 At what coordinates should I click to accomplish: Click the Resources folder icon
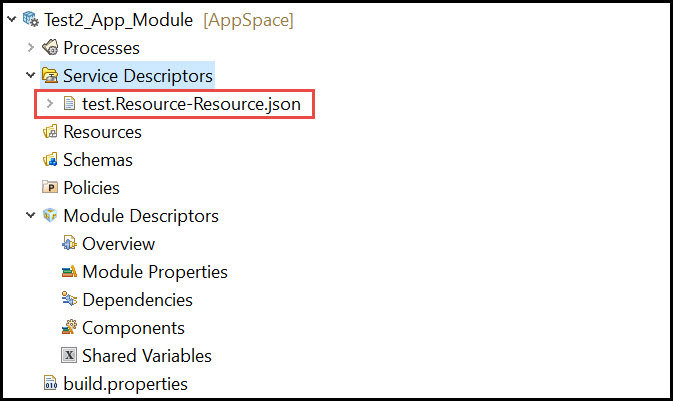pos(50,131)
